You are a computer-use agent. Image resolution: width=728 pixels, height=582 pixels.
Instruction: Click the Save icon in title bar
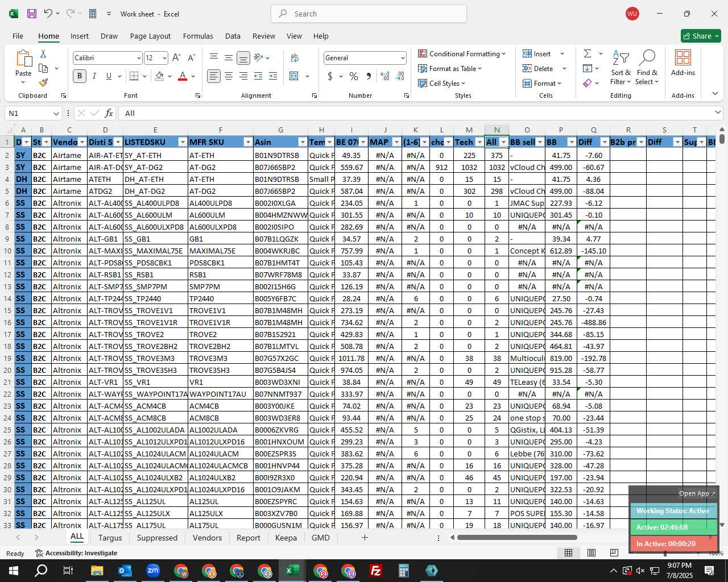(x=32, y=14)
